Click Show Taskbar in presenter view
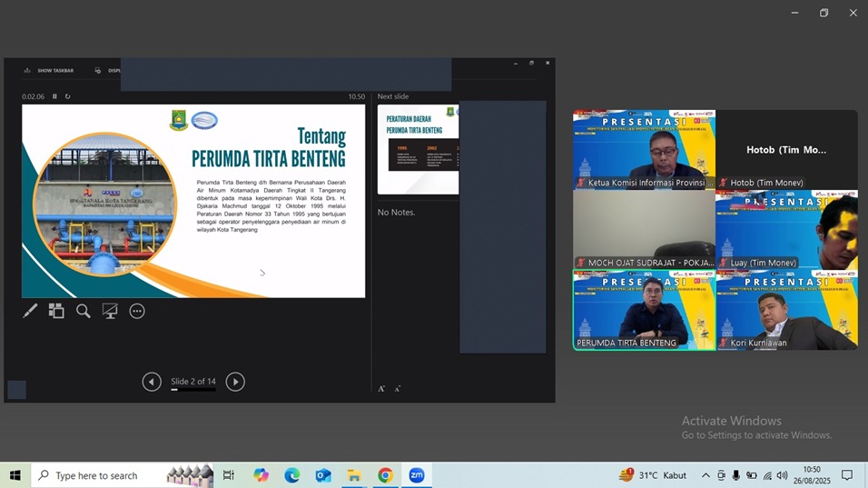Viewport: 868px width, 488px height. 49,70
